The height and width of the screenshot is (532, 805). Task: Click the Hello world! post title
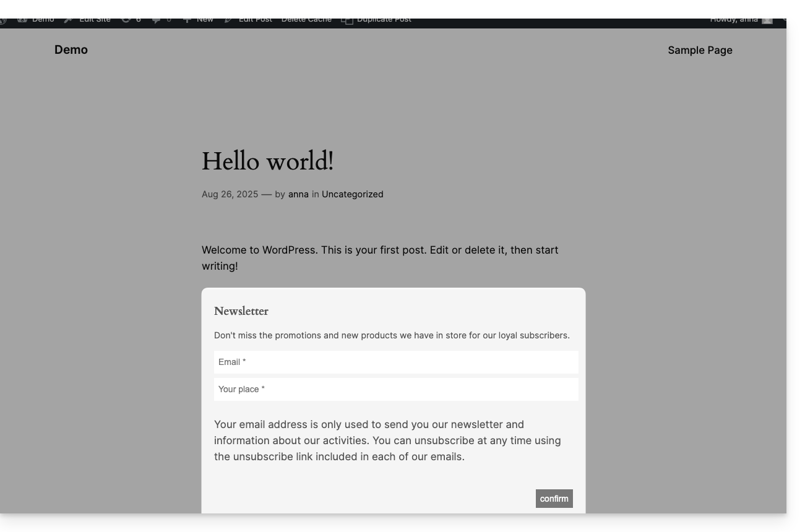click(x=267, y=161)
